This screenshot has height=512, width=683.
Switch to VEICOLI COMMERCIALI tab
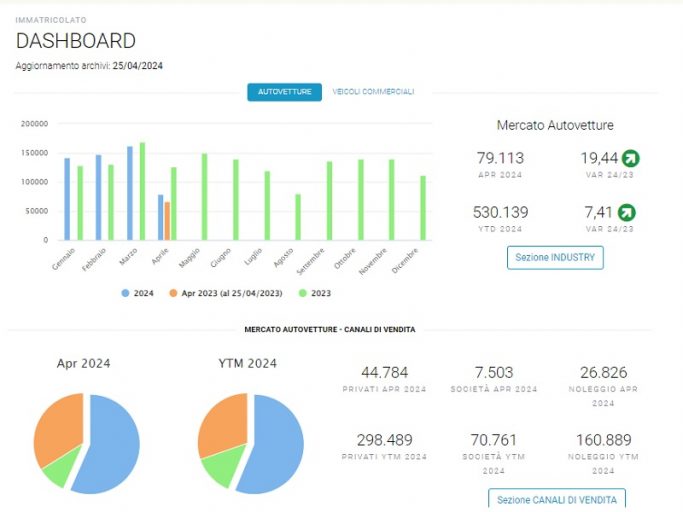pyautogui.click(x=373, y=92)
